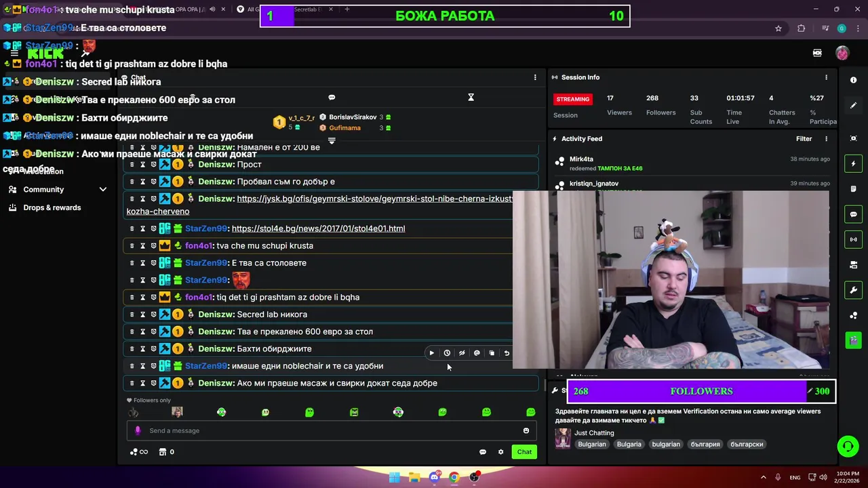Click shield ban icon on 'Бахти обирджиите' row
Screen dimensions: 868x488
[153, 349]
